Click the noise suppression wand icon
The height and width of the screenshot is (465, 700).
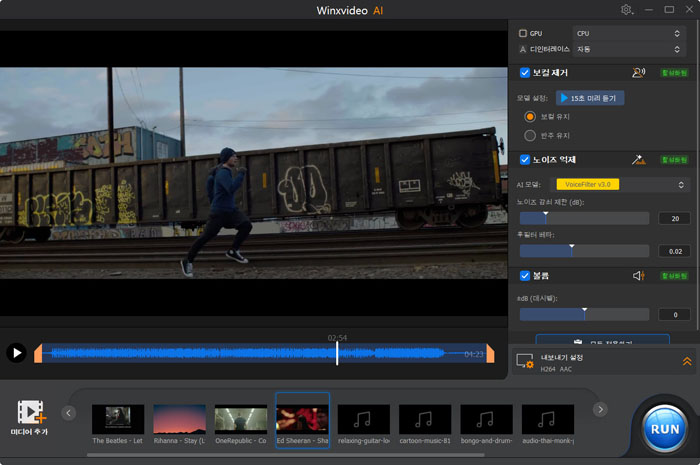coord(638,160)
